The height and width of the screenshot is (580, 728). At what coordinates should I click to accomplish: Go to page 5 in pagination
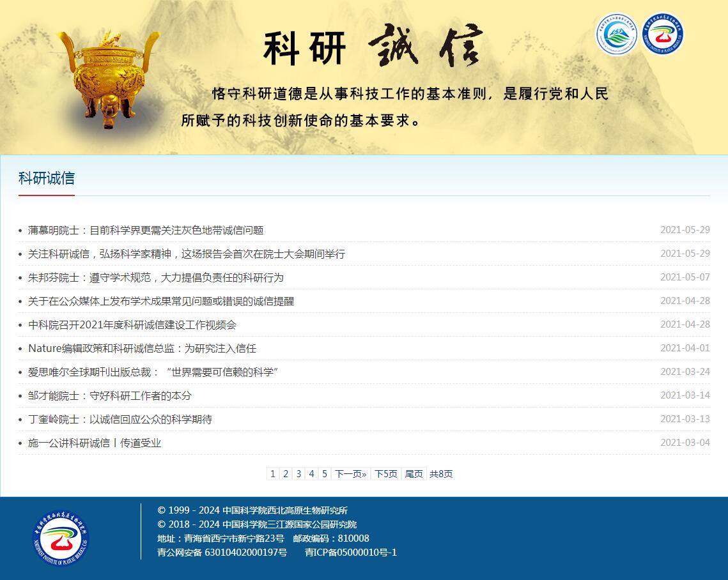(x=325, y=473)
